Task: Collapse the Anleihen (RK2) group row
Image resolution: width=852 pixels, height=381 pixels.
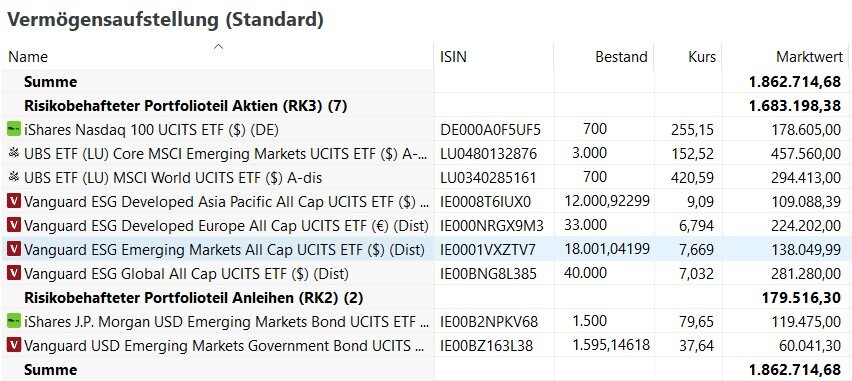Action: click(193, 298)
